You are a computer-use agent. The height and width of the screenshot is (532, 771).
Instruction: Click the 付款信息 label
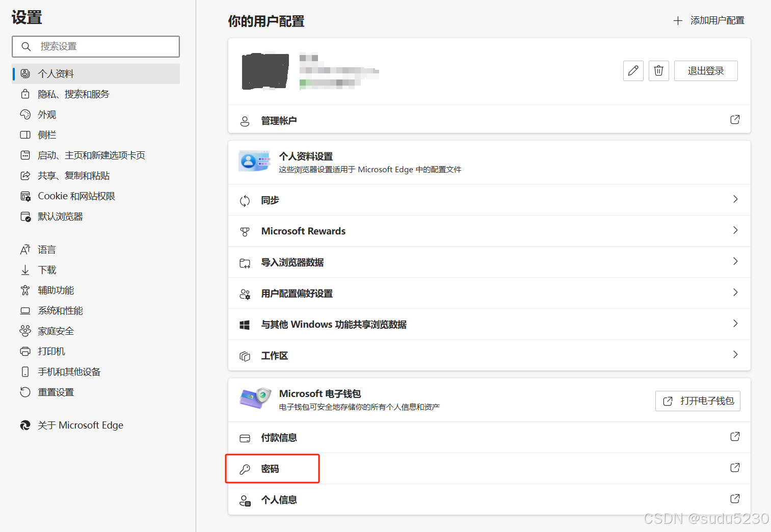point(279,438)
